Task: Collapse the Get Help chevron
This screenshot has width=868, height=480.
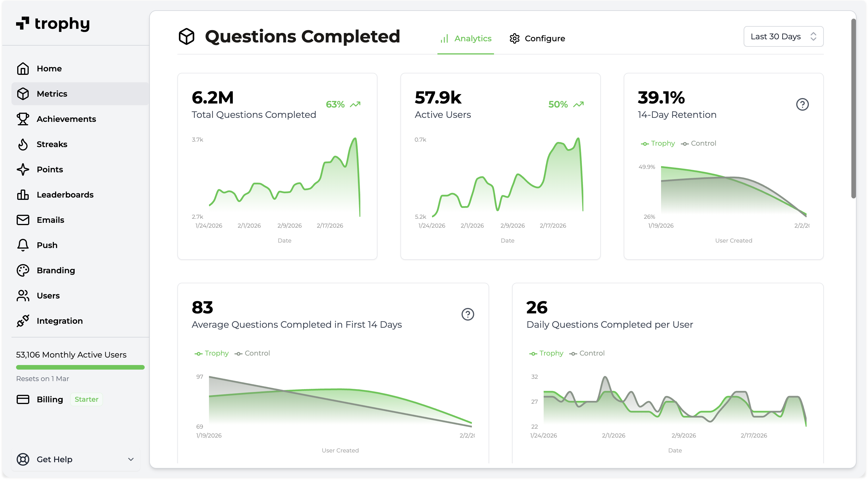Action: tap(130, 459)
